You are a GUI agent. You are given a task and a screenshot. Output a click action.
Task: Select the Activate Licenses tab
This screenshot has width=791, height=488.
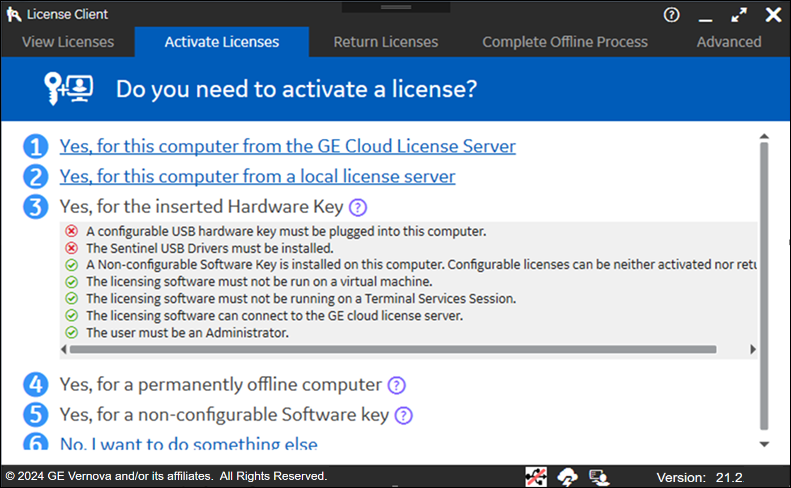click(221, 42)
